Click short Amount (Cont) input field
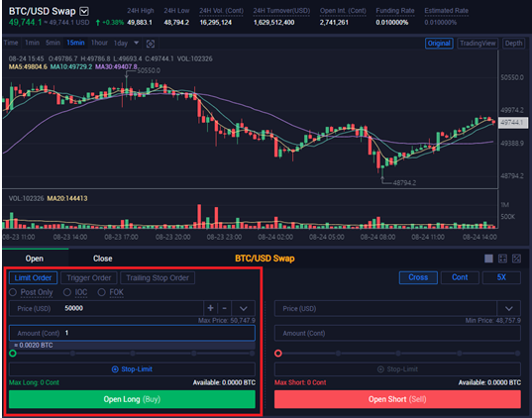532x418 pixels. (397, 333)
